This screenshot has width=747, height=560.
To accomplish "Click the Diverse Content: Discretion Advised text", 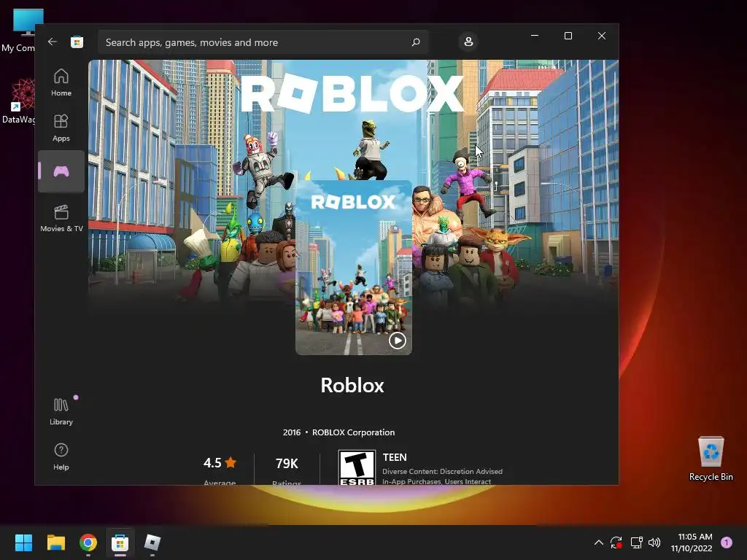I will tap(442, 472).
